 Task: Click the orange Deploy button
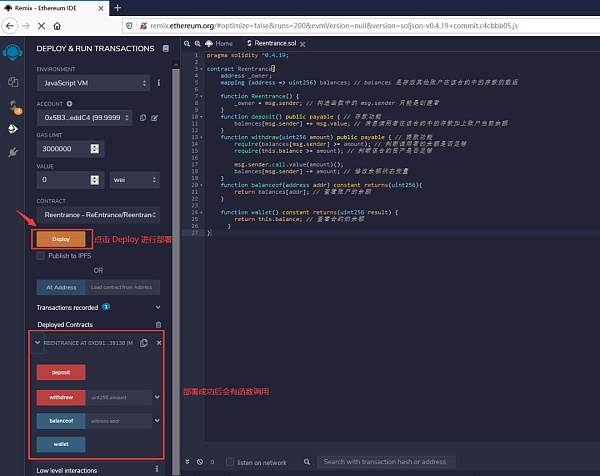point(61,239)
